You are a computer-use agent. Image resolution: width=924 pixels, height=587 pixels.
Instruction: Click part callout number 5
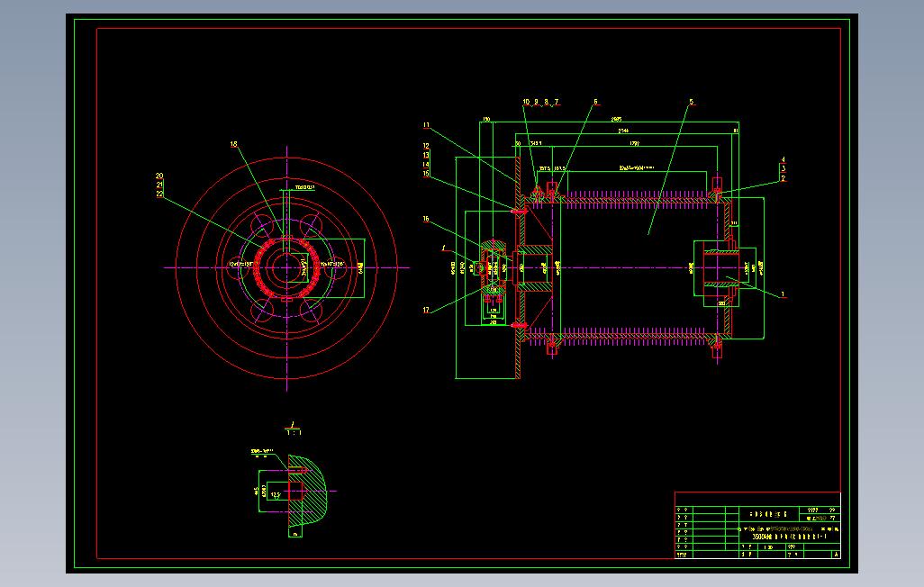tap(692, 102)
